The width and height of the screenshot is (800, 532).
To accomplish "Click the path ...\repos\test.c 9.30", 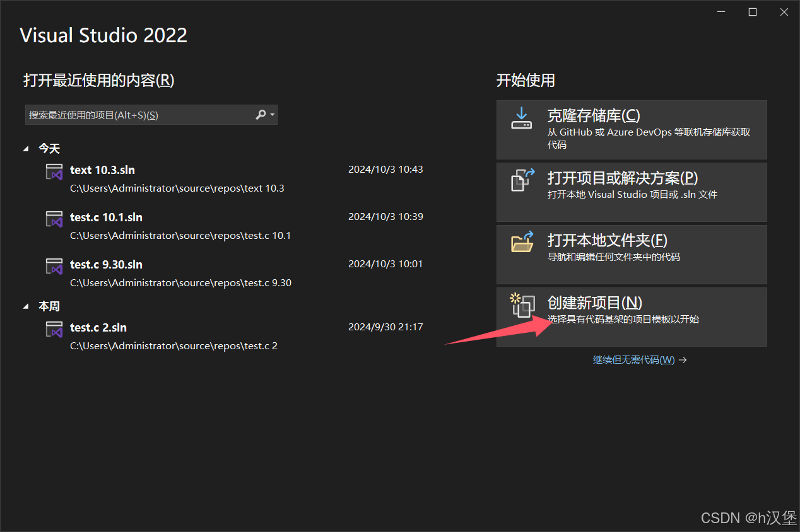I will [x=180, y=283].
